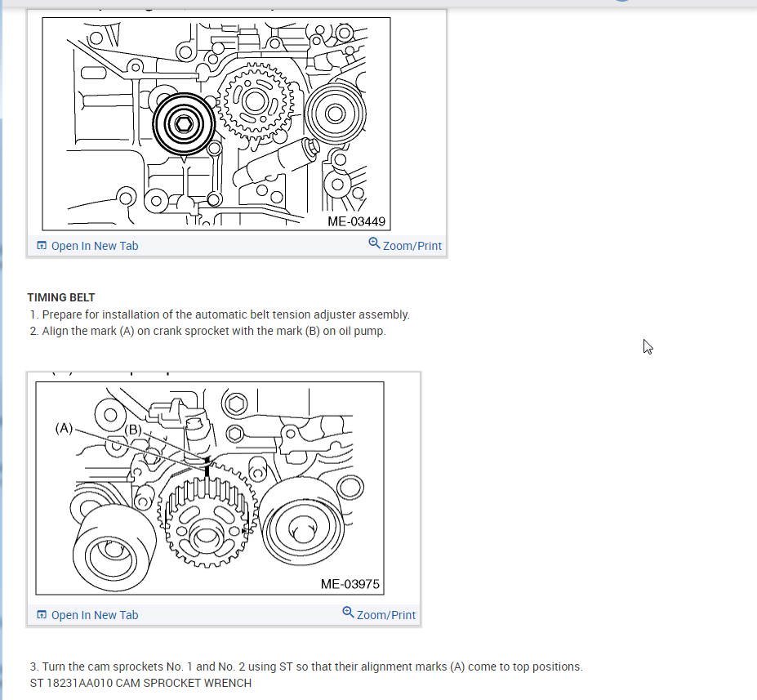The image size is (757, 700).
Task: Click the ME-03449 engine diagram image
Action: point(216,124)
